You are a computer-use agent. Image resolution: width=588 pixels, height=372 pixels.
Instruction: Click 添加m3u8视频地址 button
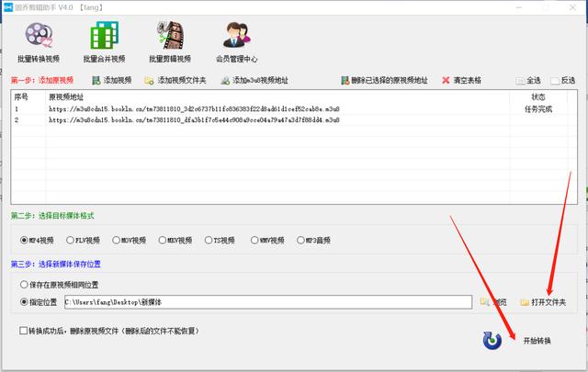254,80
